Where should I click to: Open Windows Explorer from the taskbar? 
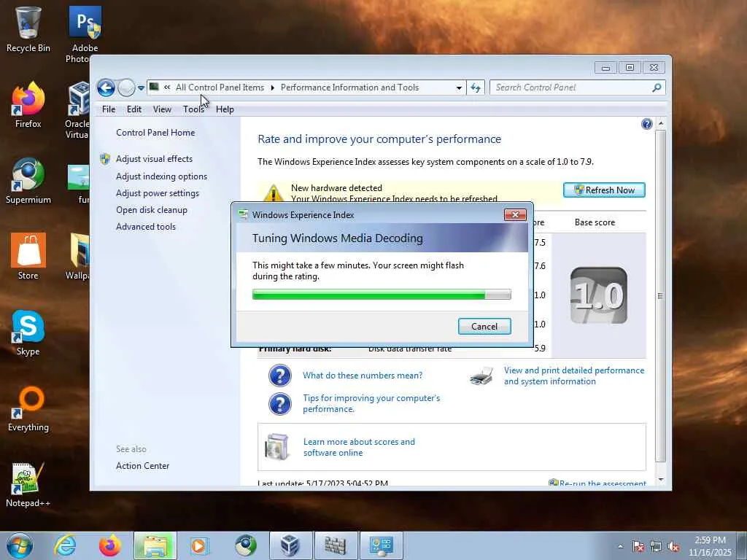click(155, 545)
